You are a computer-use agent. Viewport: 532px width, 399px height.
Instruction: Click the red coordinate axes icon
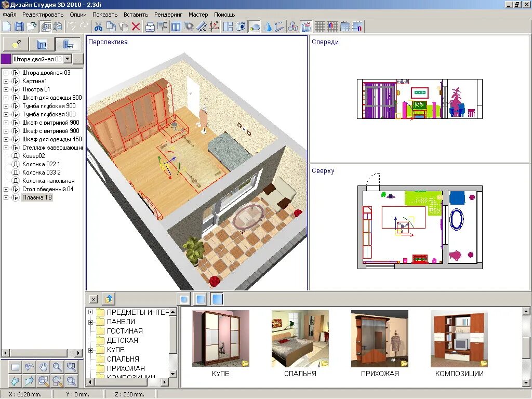pyautogui.click(x=214, y=26)
